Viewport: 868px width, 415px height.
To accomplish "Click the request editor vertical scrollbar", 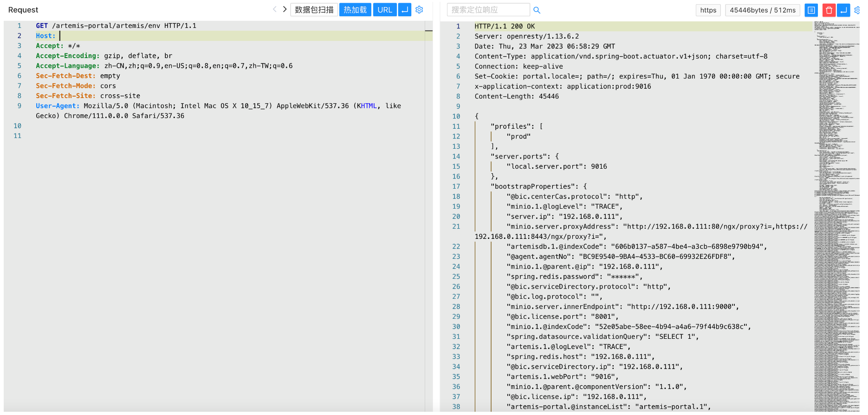I will coord(428,186).
